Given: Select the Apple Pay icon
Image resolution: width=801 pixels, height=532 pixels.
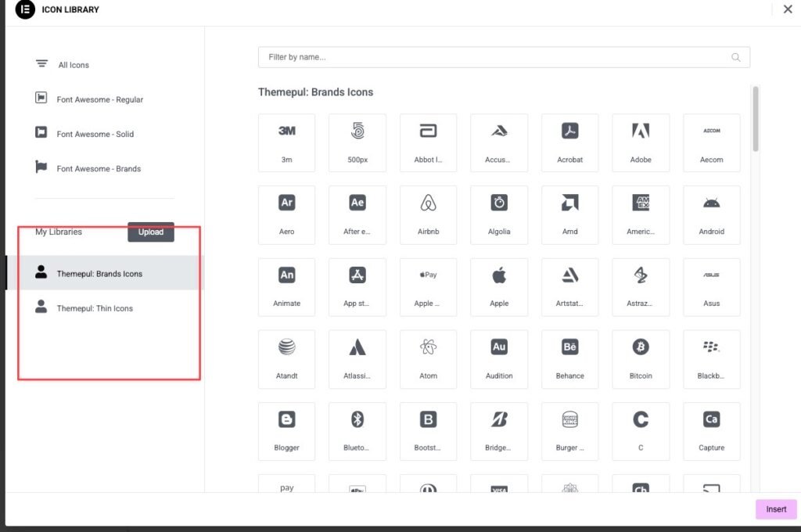Looking at the screenshot, I should pos(428,286).
